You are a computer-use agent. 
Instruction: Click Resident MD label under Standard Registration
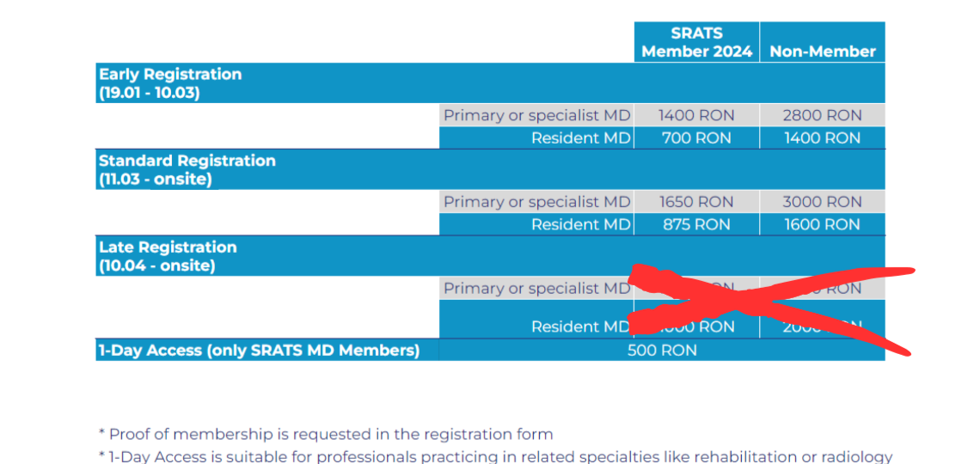point(580,224)
